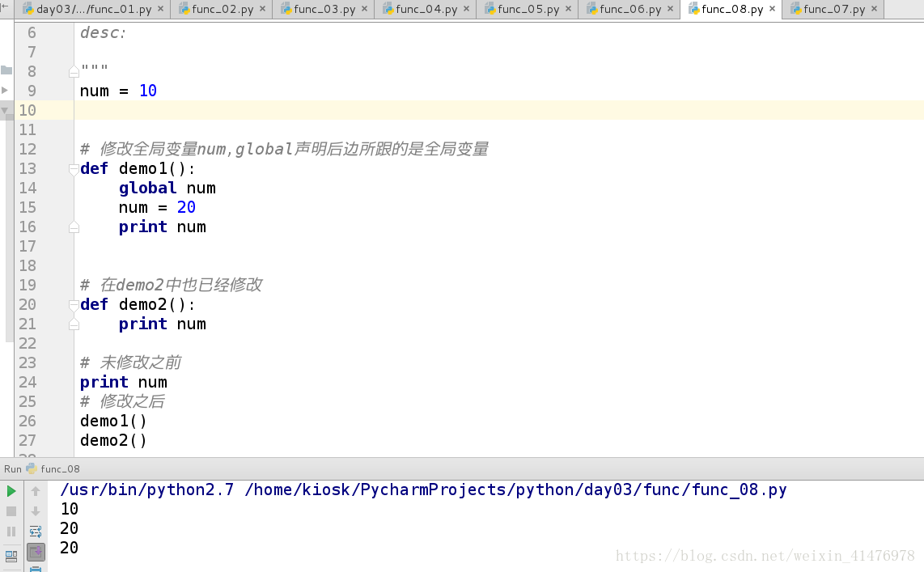Click the first 20 output line
The image size is (924, 572).
point(69,528)
